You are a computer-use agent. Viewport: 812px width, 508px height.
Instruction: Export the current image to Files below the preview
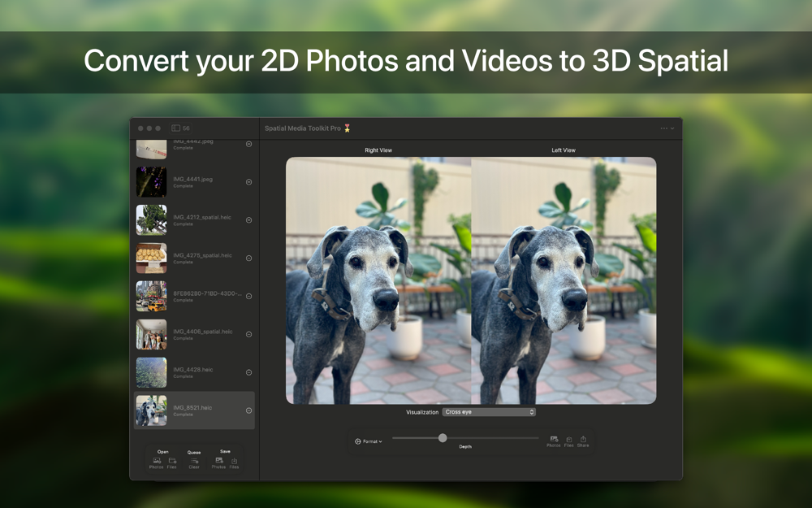tap(568, 441)
